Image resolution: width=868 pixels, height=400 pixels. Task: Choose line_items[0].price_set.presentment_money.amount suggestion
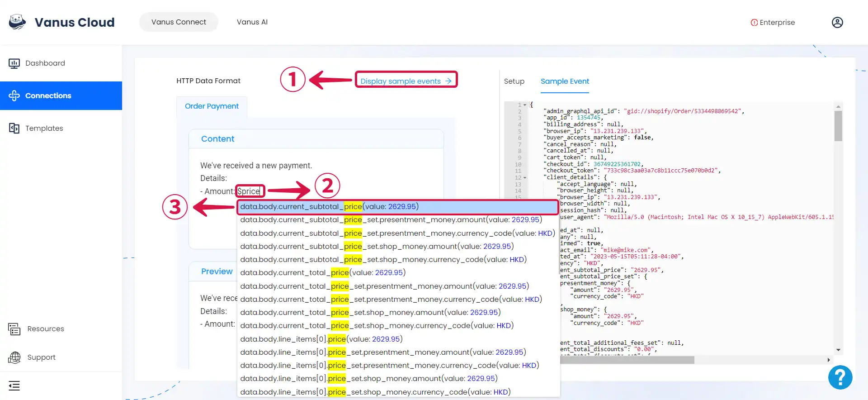point(398,352)
